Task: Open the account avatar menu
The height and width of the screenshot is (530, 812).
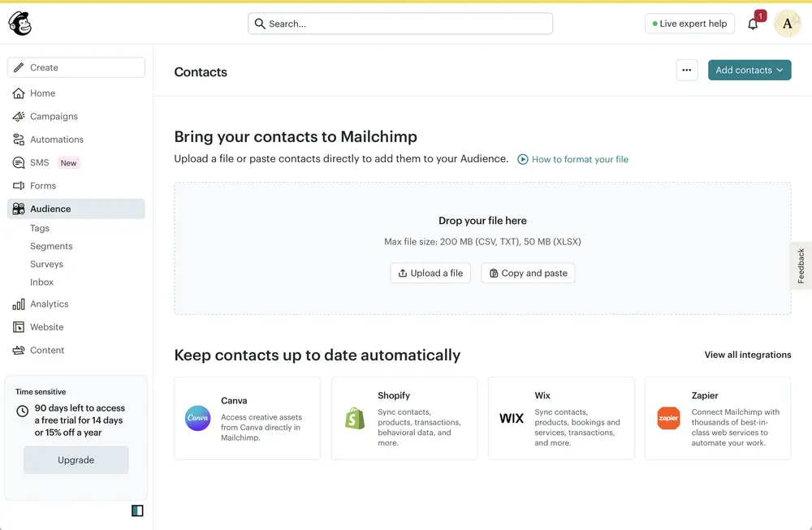Action: (x=787, y=24)
